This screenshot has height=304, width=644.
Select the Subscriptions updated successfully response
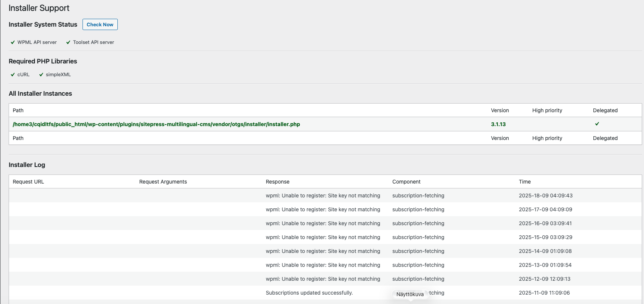pyautogui.click(x=309, y=293)
